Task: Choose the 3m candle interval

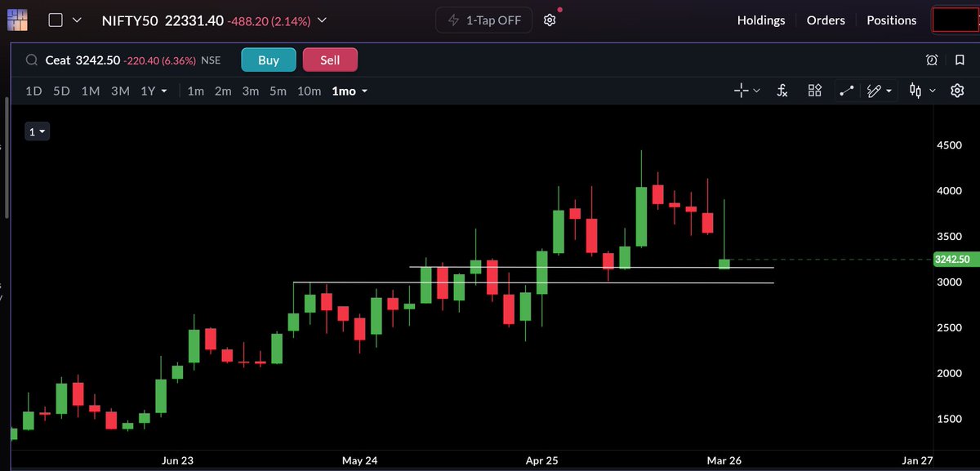Action: click(251, 91)
